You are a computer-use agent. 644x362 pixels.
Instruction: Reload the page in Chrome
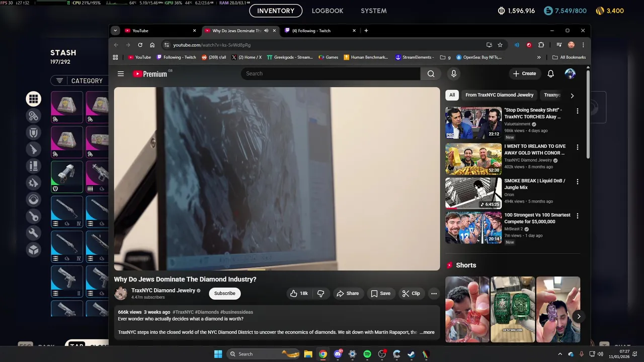point(140,45)
